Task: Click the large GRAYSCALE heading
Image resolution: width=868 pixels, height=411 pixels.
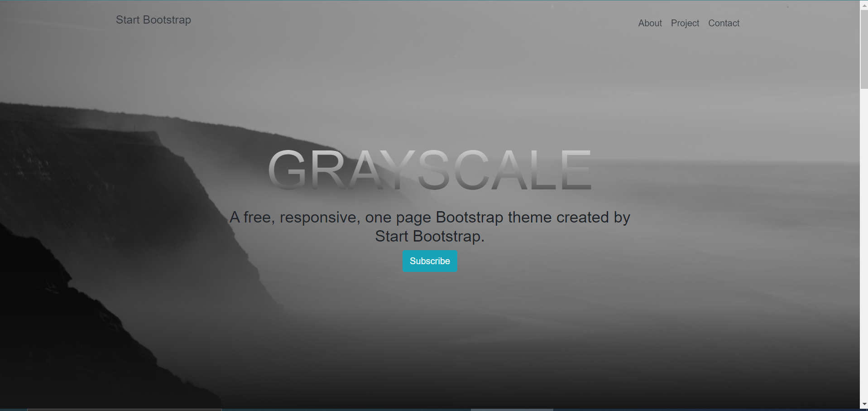Action: 429,170
